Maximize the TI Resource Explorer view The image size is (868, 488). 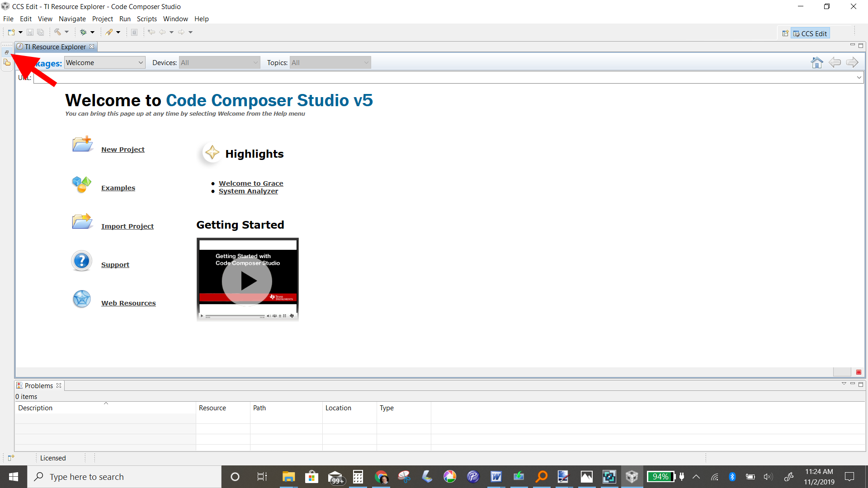(861, 46)
